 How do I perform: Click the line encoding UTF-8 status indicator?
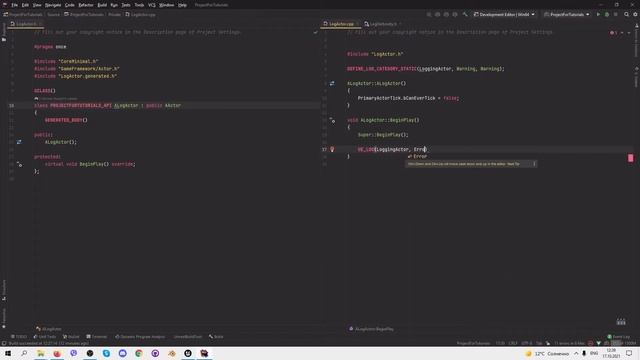click(x=526, y=343)
